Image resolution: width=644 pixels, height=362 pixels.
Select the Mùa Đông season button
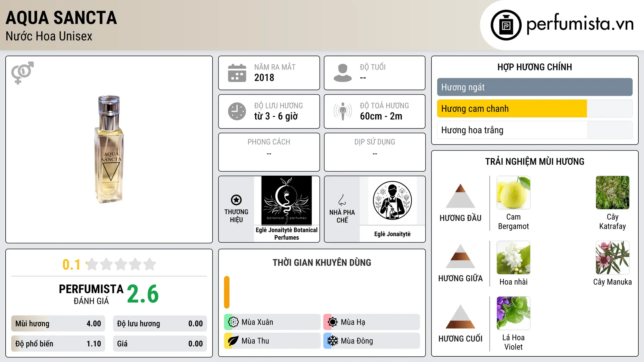372,341
